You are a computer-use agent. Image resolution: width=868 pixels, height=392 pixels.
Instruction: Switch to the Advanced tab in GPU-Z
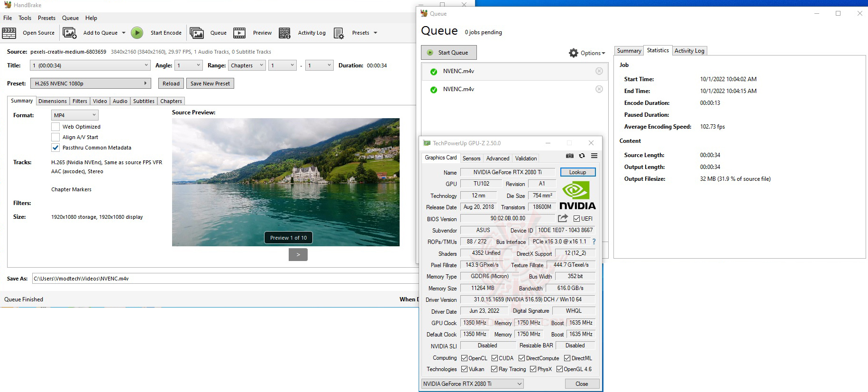(498, 159)
